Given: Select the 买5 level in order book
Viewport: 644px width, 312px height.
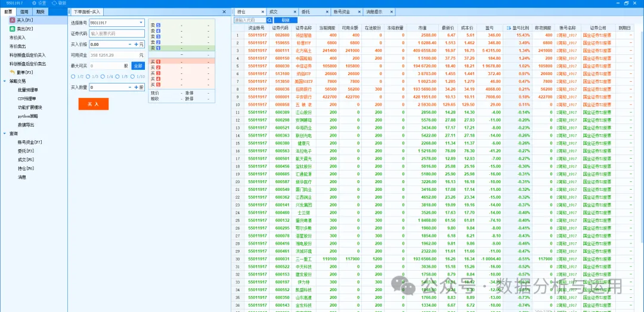Looking at the screenshot, I should [181, 85].
